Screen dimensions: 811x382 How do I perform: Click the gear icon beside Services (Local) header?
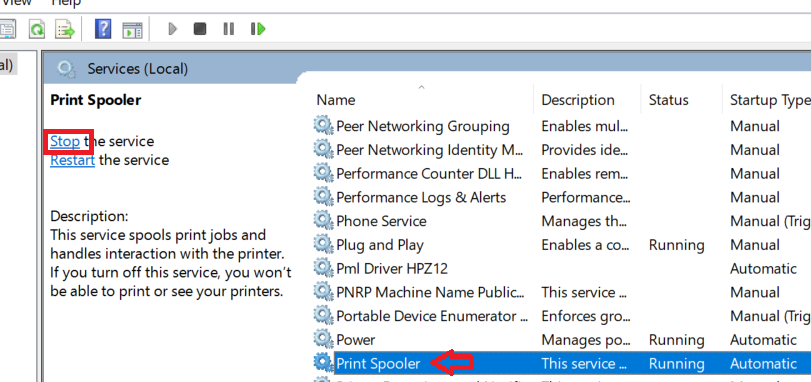[66, 68]
